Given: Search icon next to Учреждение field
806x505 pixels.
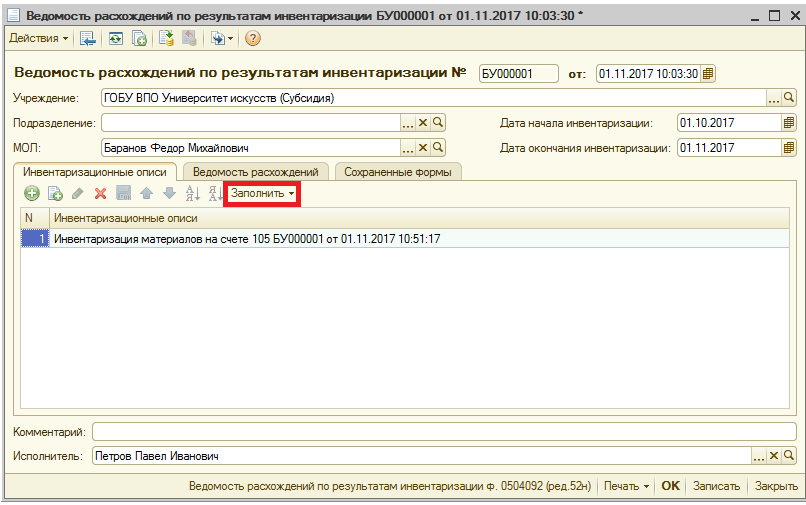Looking at the screenshot, I should (788, 98).
